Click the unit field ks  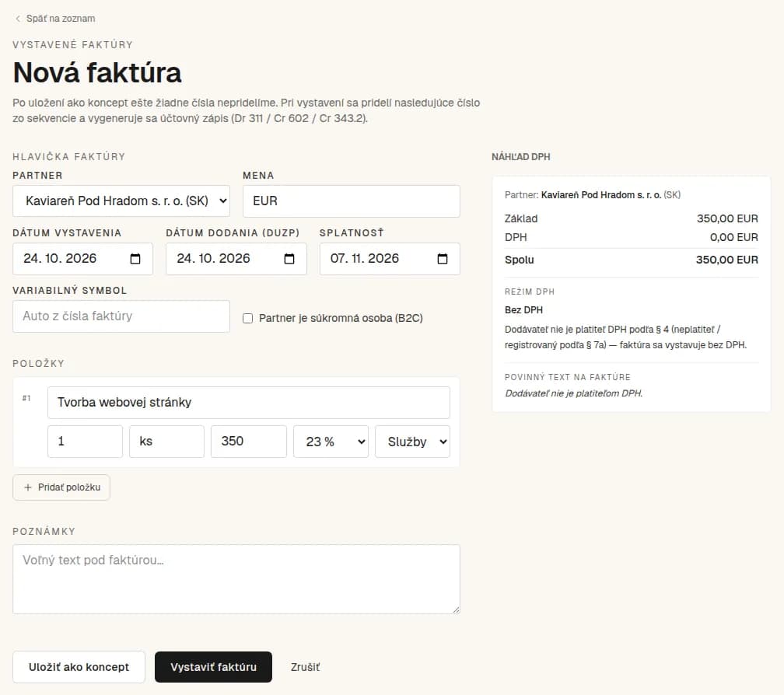click(166, 442)
